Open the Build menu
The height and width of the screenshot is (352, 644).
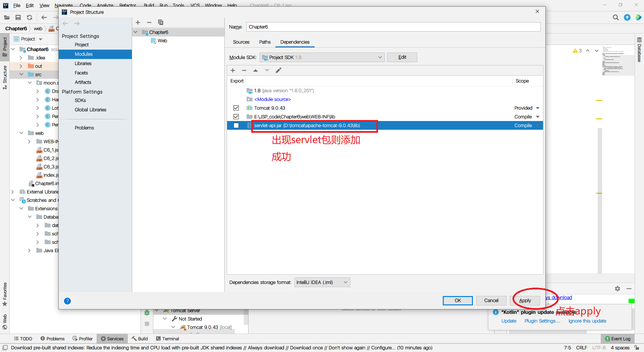point(149,5)
